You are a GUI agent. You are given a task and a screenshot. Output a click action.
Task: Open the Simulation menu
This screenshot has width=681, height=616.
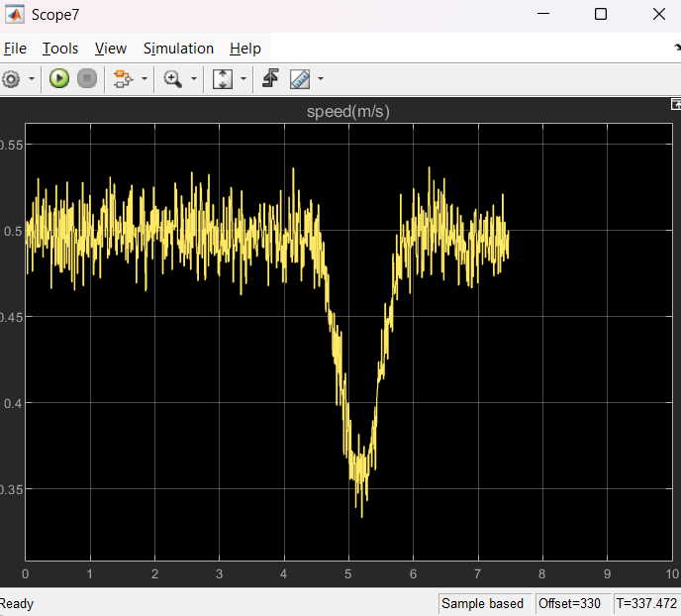click(x=178, y=49)
